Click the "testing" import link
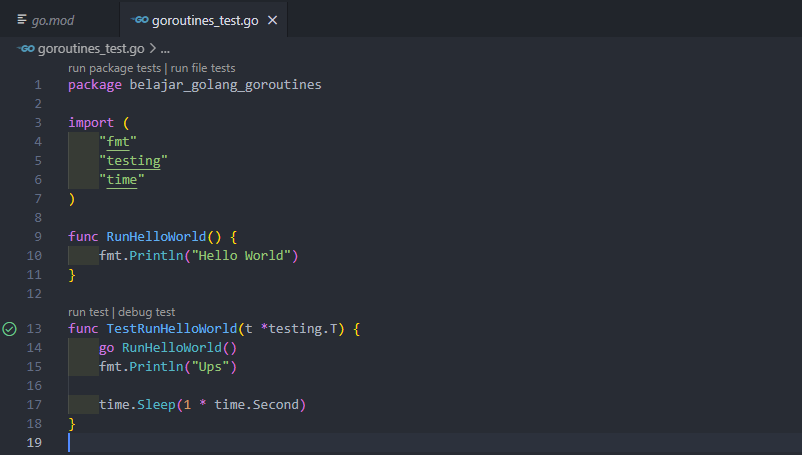 tap(133, 161)
